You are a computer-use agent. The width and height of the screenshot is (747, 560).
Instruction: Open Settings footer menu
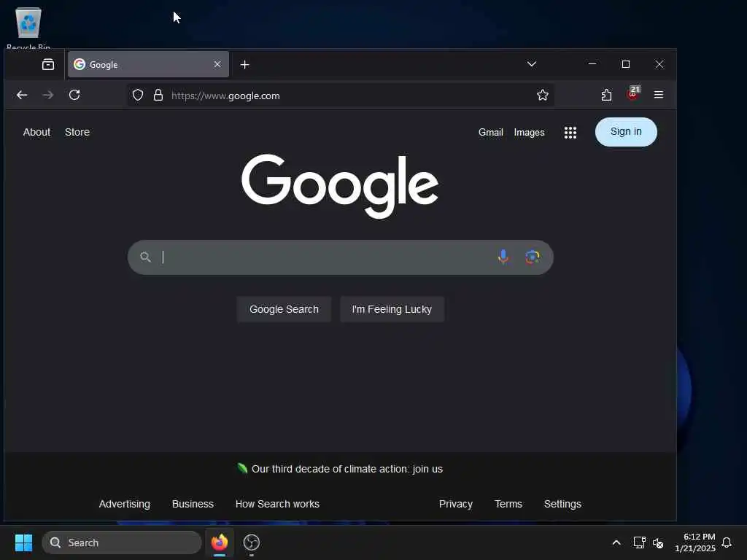point(562,504)
